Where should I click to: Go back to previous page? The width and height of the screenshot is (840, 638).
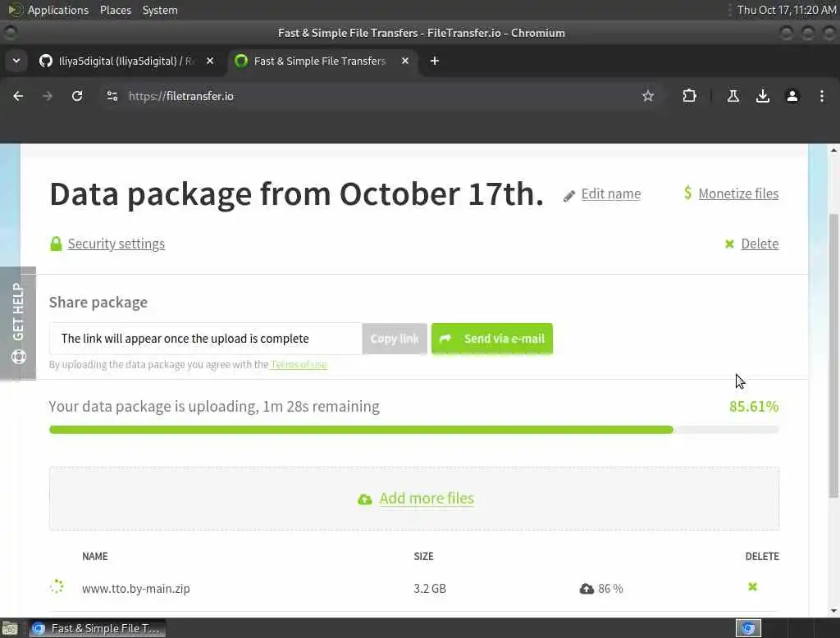18,96
